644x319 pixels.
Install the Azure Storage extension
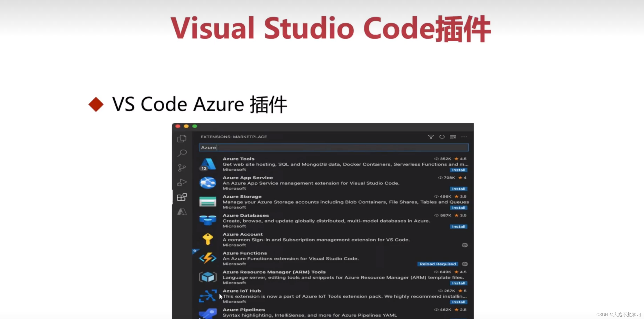[x=458, y=208]
